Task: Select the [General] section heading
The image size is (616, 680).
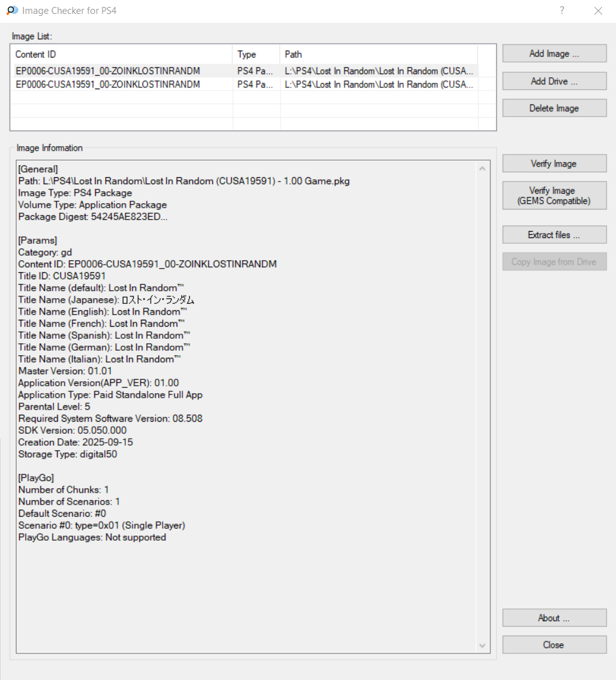Action: 38,169
